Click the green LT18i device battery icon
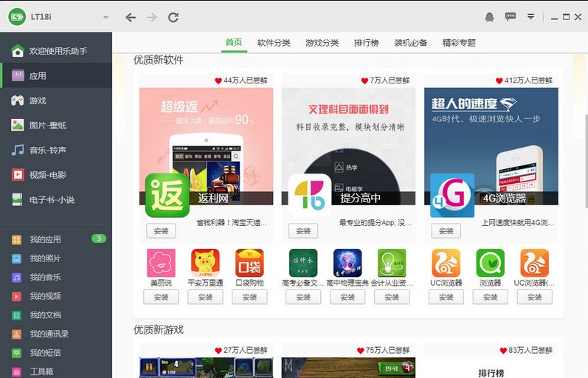The width and height of the screenshot is (588, 378). pyautogui.click(x=17, y=17)
